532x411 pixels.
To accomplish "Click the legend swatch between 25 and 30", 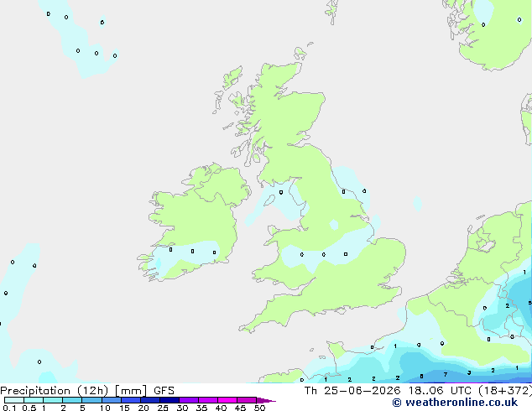I will 170,400.
